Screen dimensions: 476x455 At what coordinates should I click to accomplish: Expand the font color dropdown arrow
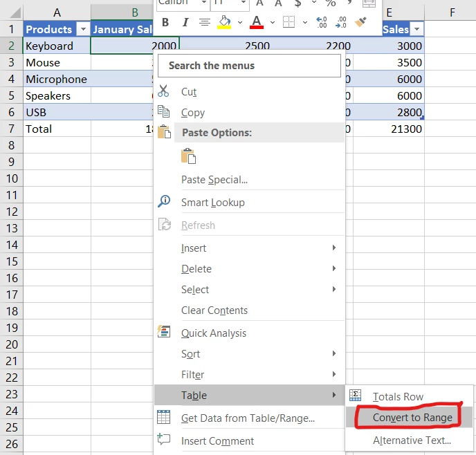tap(273, 23)
